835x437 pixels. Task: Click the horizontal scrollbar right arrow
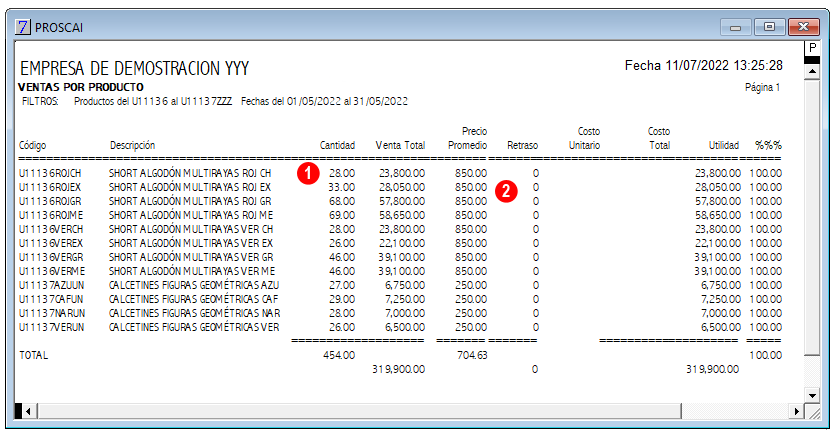(796, 411)
